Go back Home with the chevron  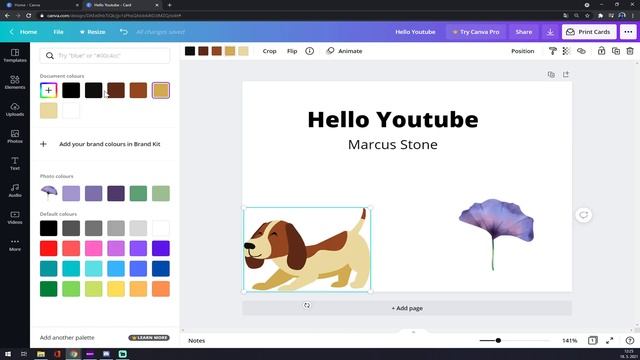coord(23,32)
